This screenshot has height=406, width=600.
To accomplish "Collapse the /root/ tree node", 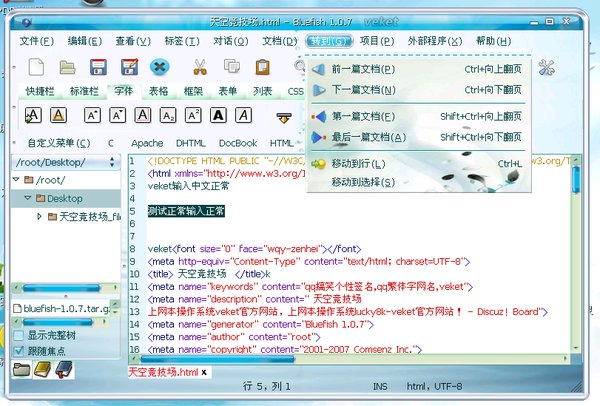I will coord(16,179).
